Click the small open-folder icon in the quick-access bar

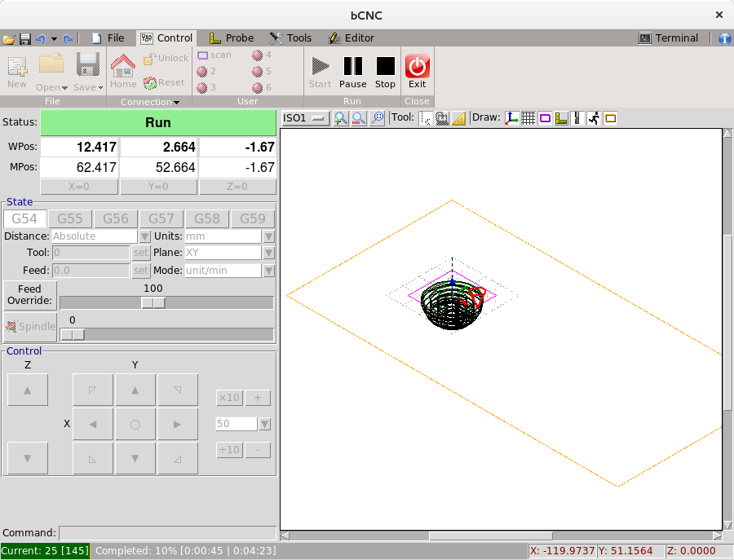click(9, 39)
